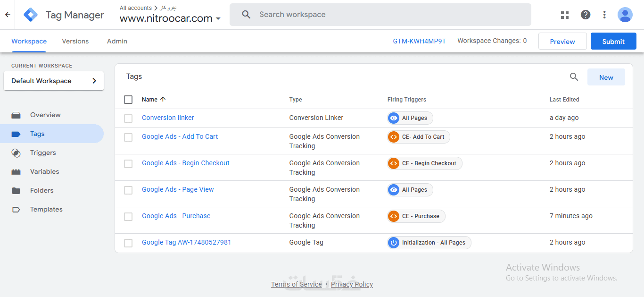Viewport: 644px width, 297px height.
Task: Switch to the Versions tab
Action: (x=75, y=41)
